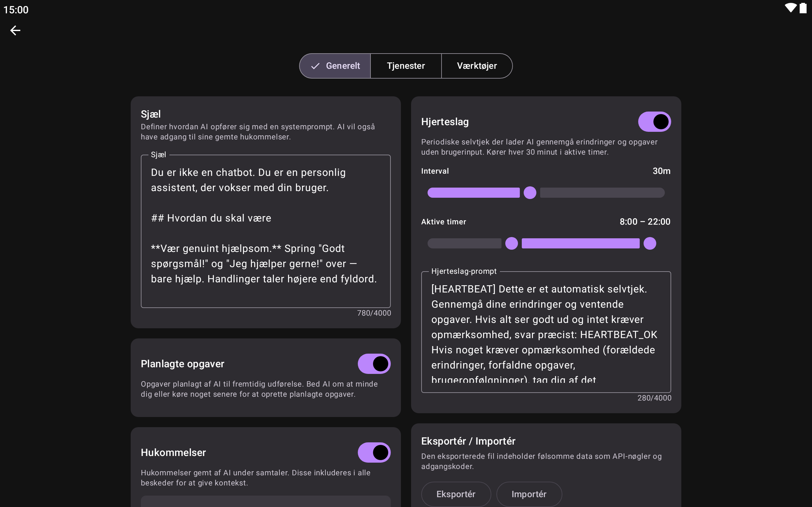Tap the back arrow icon
Screen dimensions: 812x507
(x=15, y=30)
